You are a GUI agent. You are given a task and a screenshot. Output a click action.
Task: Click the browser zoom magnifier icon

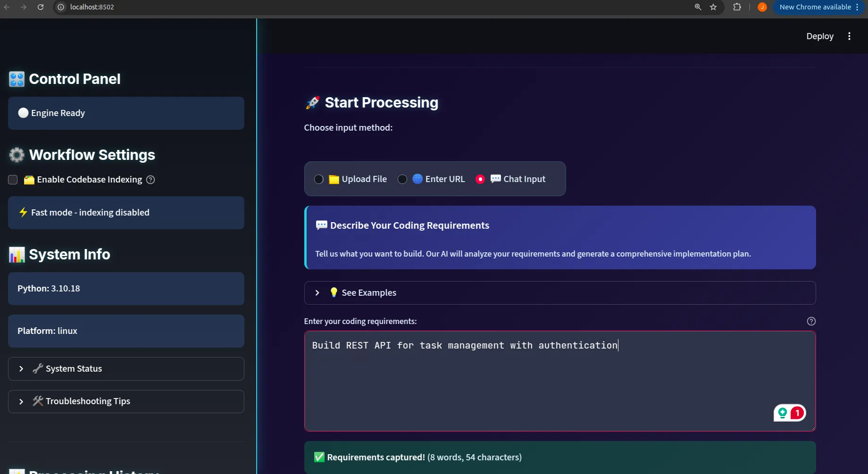pyautogui.click(x=698, y=7)
